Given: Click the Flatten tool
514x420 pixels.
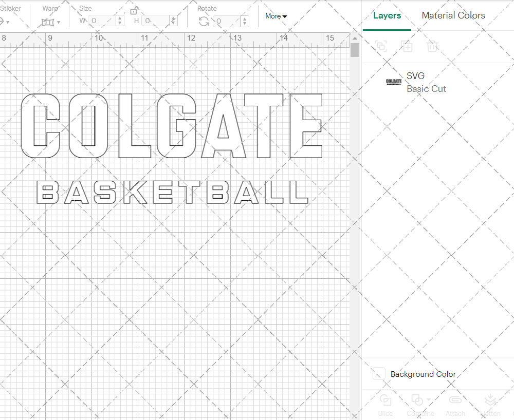Looking at the screenshot, I should pyautogui.click(x=490, y=405).
